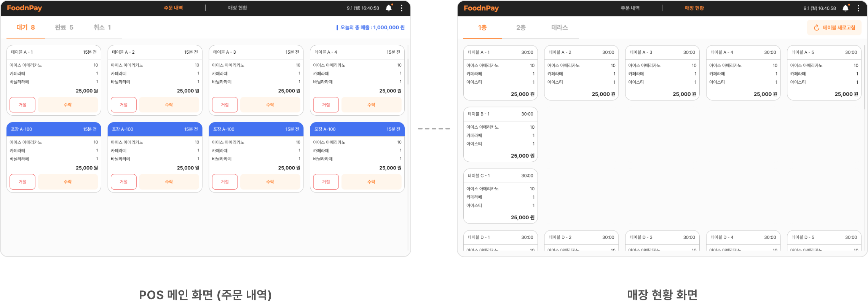The width and height of the screenshot is (868, 303).
Task: Show the 테라스 floor tab
Action: click(x=559, y=27)
